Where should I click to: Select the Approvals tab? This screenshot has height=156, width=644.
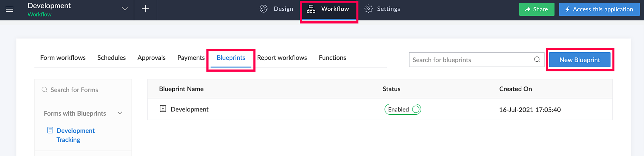[x=151, y=58]
